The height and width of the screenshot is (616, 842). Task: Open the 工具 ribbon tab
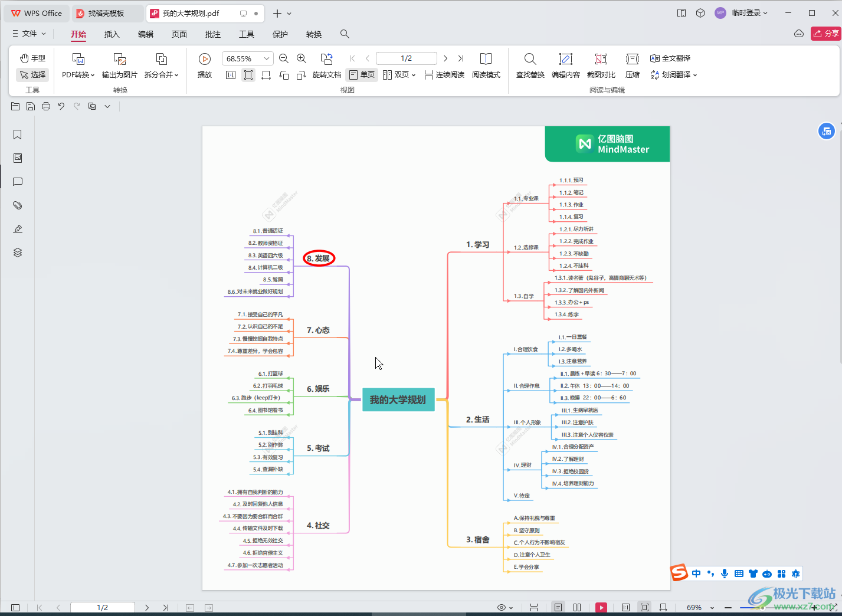(247, 34)
